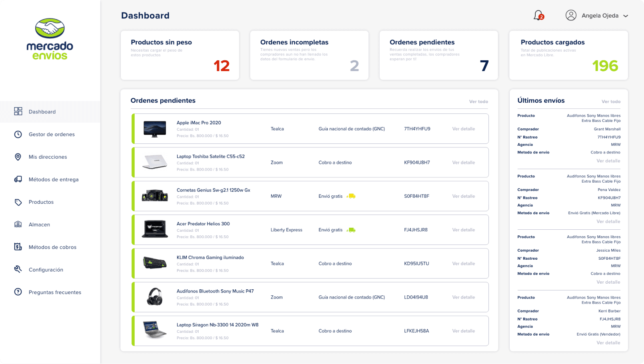Image resolution: width=644 pixels, height=364 pixels.
Task: Open notifications bell icon
Action: click(x=538, y=15)
